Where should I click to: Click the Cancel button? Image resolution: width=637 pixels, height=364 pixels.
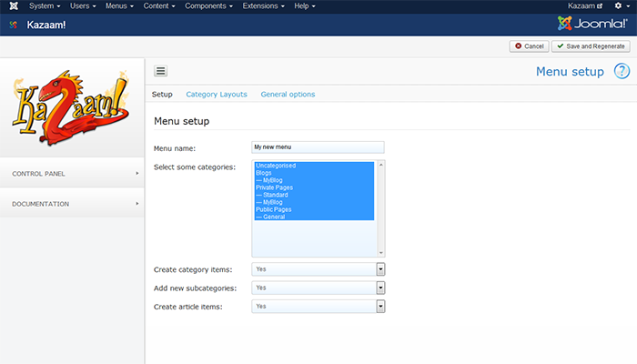pos(529,46)
